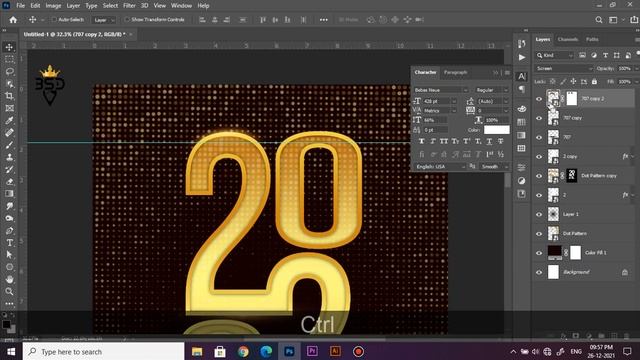Click the Underline style icon

click(489, 141)
